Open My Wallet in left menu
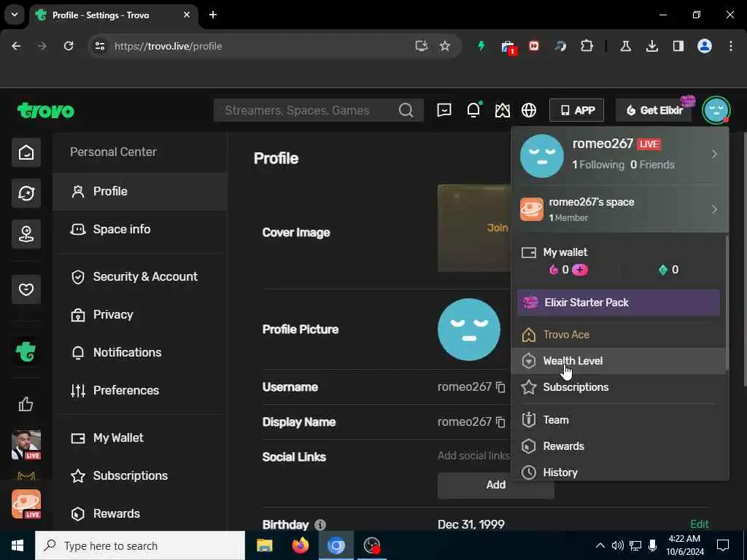This screenshot has width=747, height=560. pos(139,438)
